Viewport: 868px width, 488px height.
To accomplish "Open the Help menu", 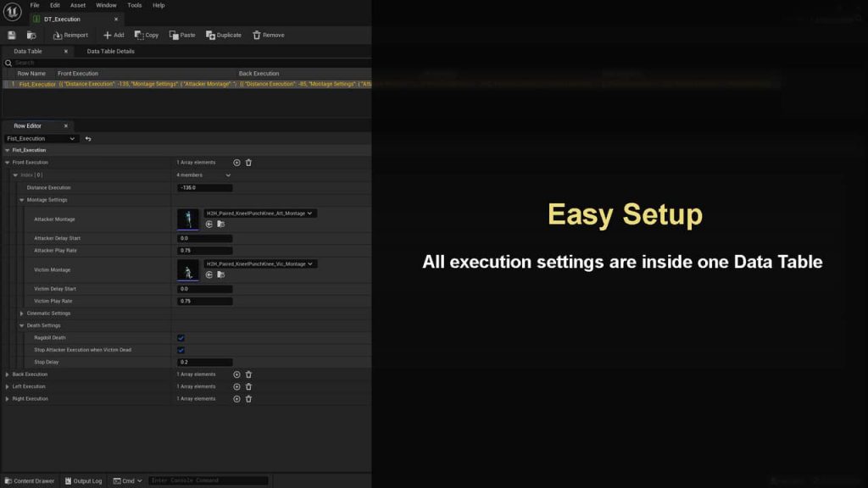I will pyautogui.click(x=159, y=6).
